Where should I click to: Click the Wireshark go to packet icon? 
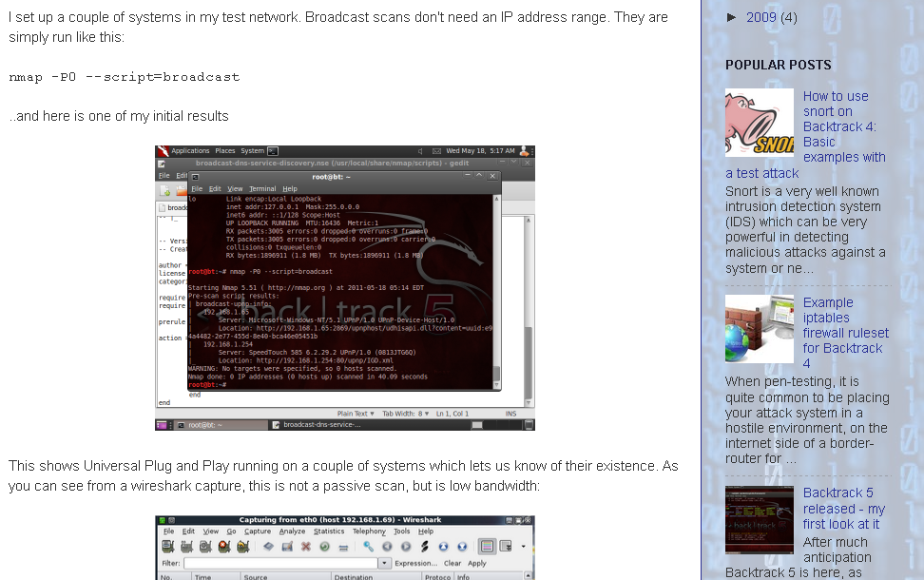click(425, 547)
